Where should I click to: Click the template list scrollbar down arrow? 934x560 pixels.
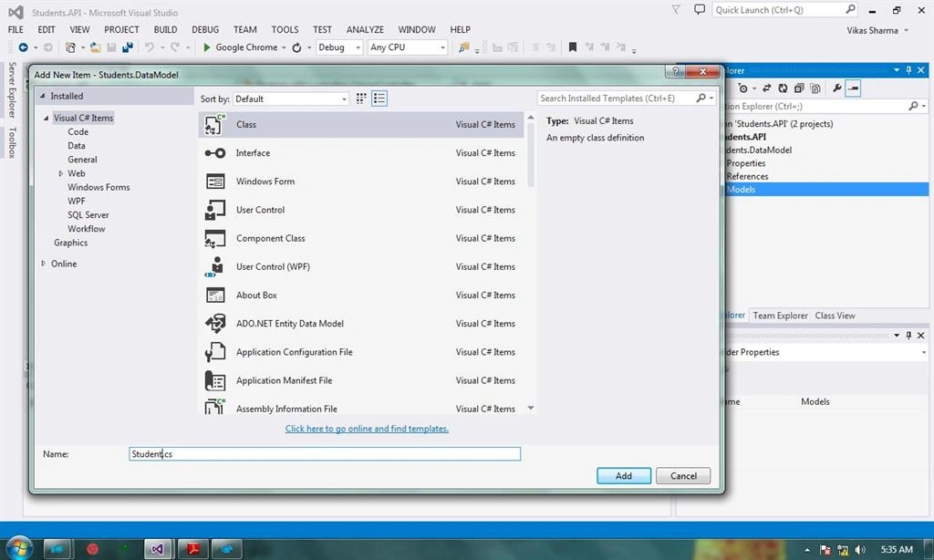pyautogui.click(x=530, y=408)
